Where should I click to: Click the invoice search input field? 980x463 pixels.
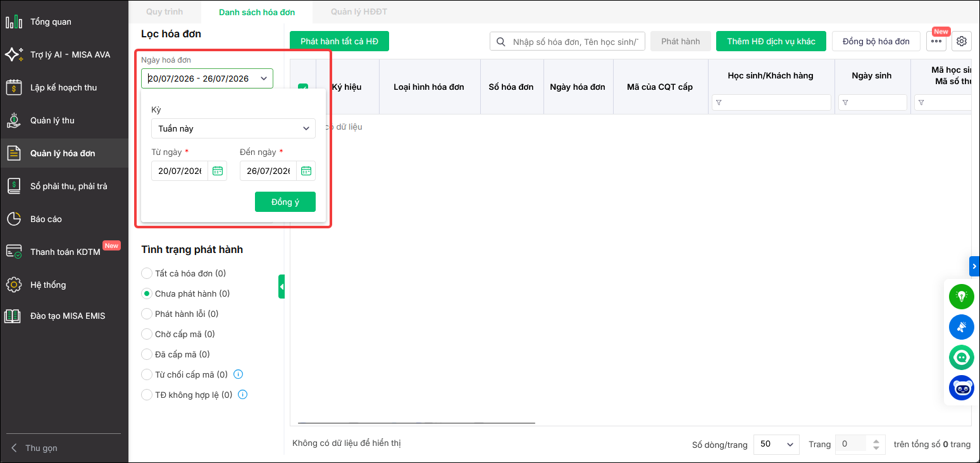[x=568, y=41]
